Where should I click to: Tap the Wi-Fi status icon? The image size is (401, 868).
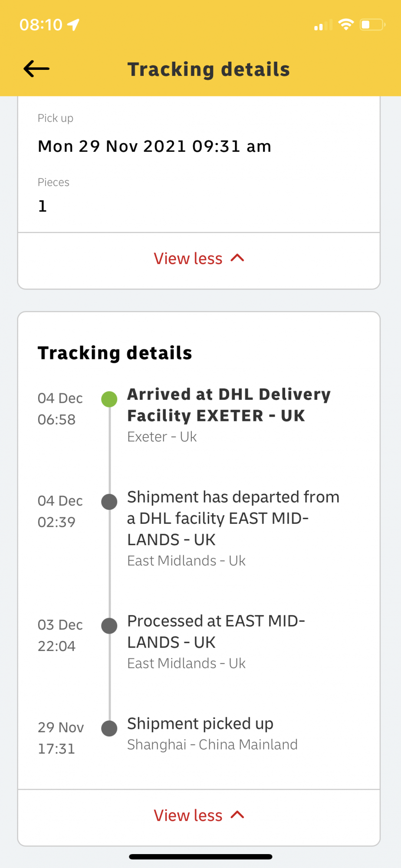click(x=346, y=25)
